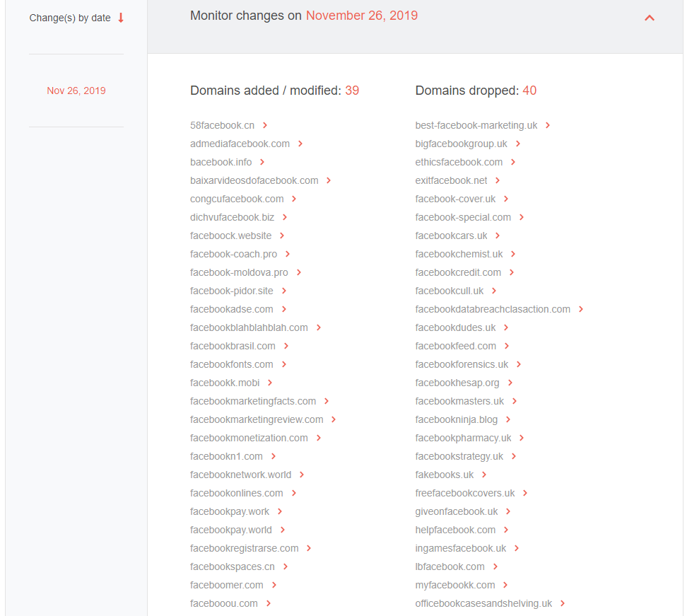Open facebookchemist.uk dropped domain

pos(459,255)
